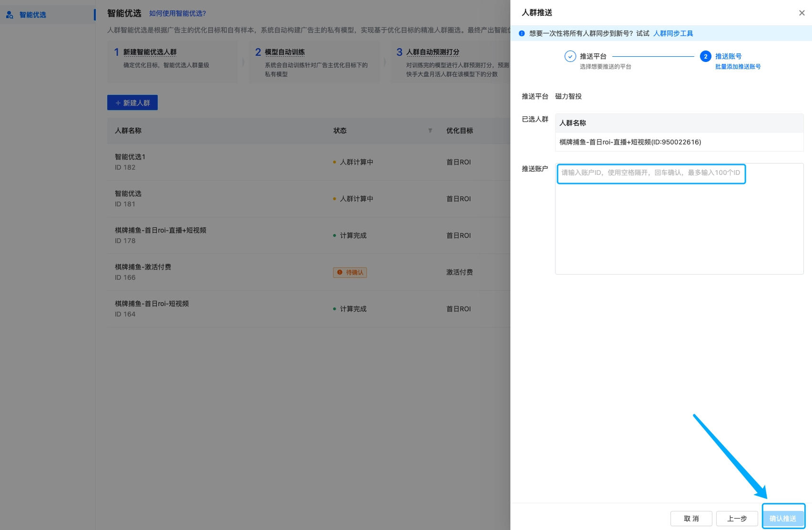Click the warning icon inside the 待确认 badge

(x=339, y=272)
